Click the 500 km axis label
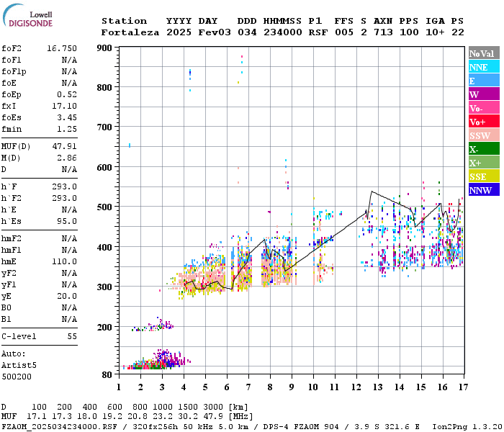This screenshot has width=504, height=432. coord(104,207)
